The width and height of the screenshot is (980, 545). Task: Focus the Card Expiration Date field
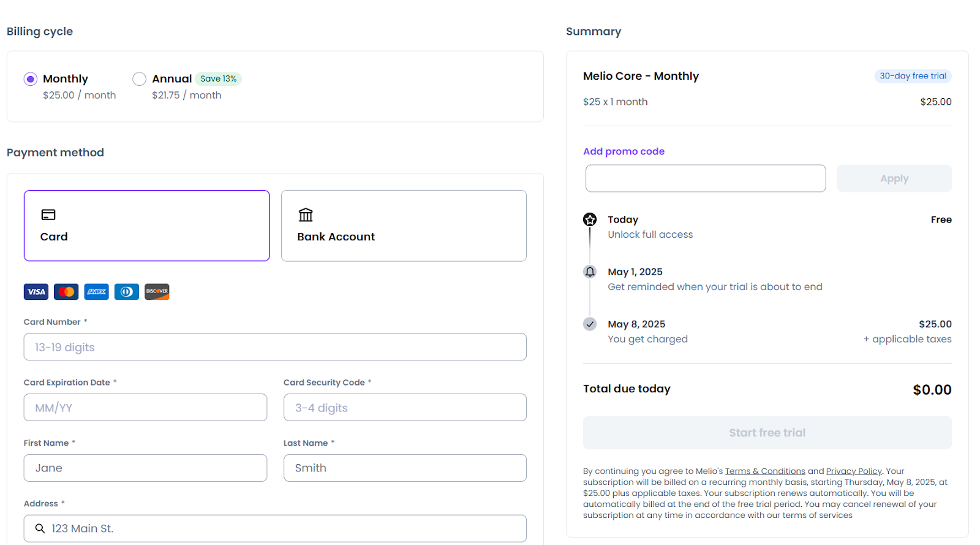click(x=145, y=408)
